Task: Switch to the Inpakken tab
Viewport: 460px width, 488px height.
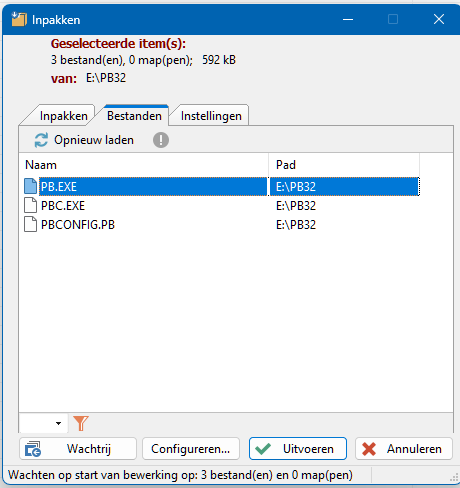Action: pyautogui.click(x=63, y=116)
